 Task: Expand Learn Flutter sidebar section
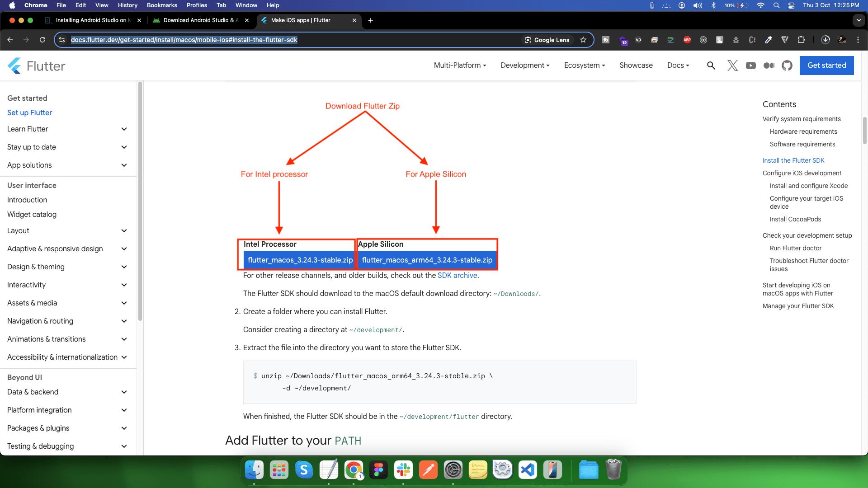point(124,129)
